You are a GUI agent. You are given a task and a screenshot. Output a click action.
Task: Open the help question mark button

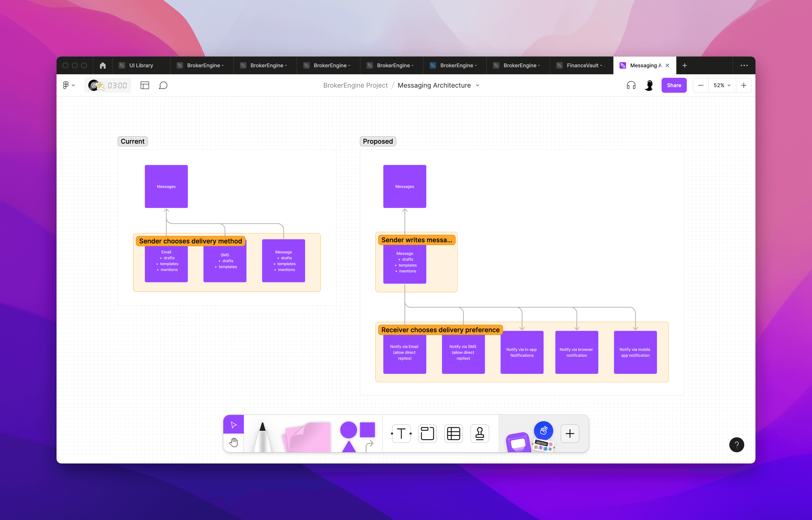[x=736, y=445]
